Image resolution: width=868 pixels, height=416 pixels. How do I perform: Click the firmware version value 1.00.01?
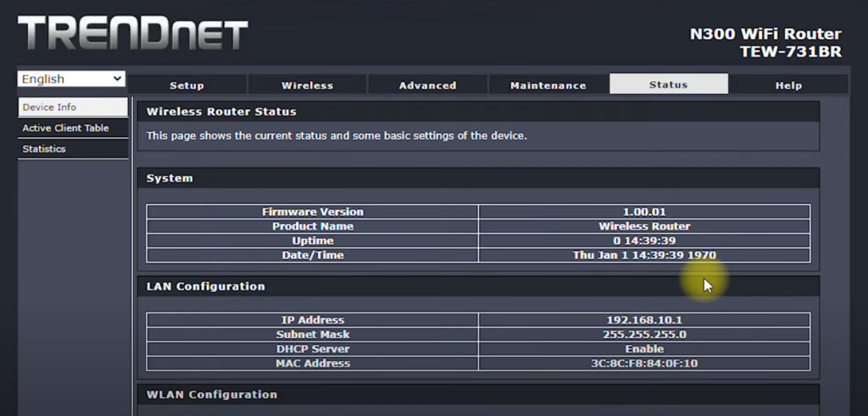coord(644,212)
